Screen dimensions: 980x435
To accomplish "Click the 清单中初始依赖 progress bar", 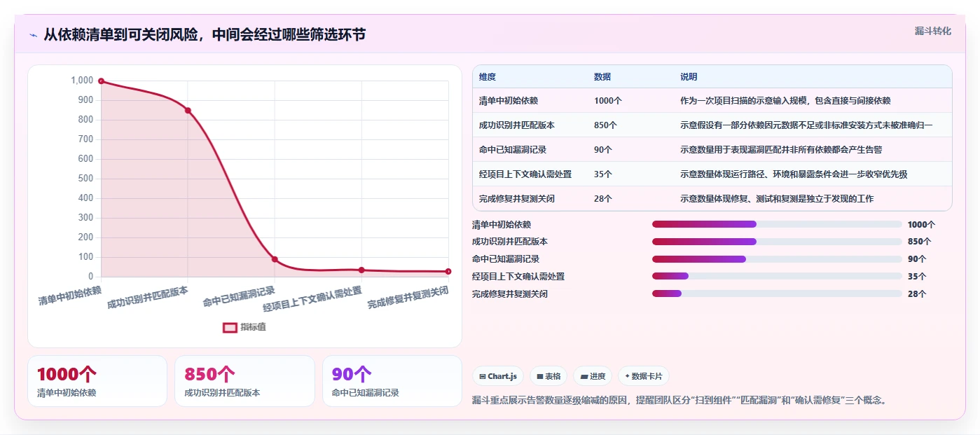I will point(777,224).
